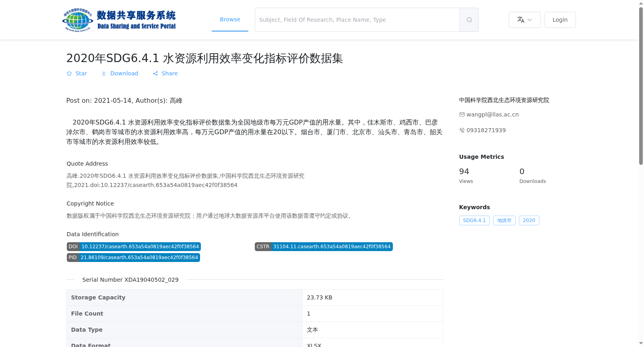Click the Star text link
The height and width of the screenshot is (347, 644).
pos(81,73)
